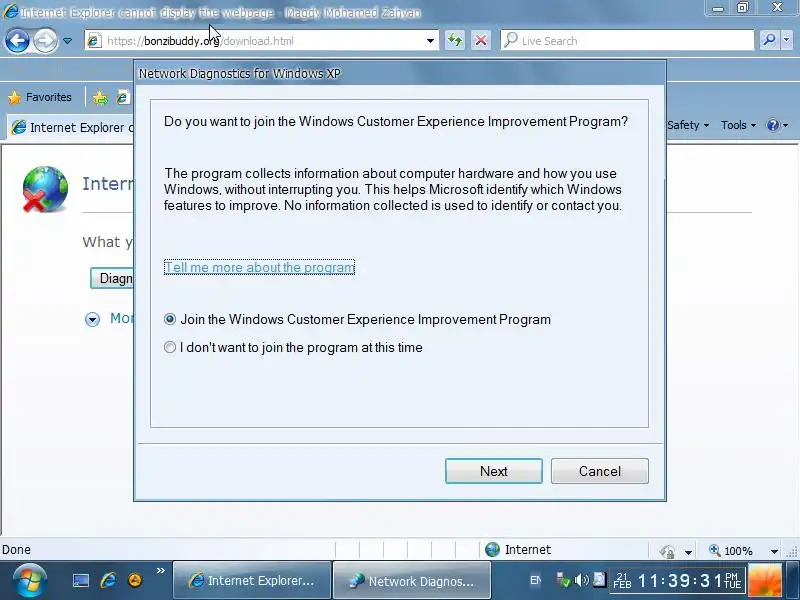Click the Forward arrow button

click(x=46, y=41)
